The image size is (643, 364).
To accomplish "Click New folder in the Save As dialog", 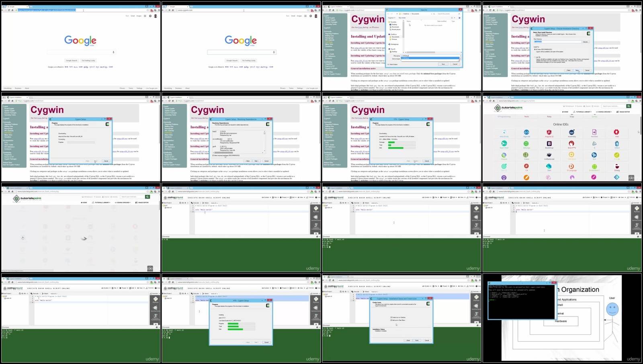I will point(402,18).
